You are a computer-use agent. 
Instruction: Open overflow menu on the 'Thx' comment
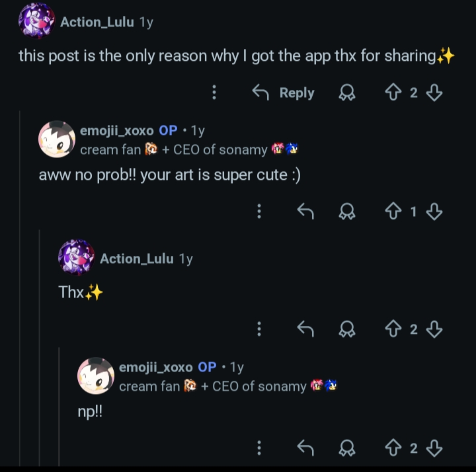click(259, 329)
